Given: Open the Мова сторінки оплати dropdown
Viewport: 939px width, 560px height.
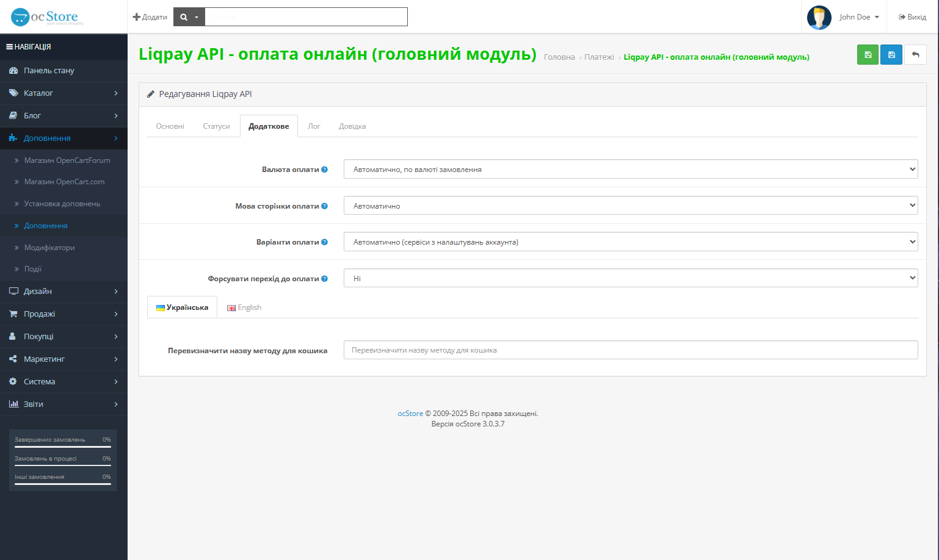Looking at the screenshot, I should (631, 206).
